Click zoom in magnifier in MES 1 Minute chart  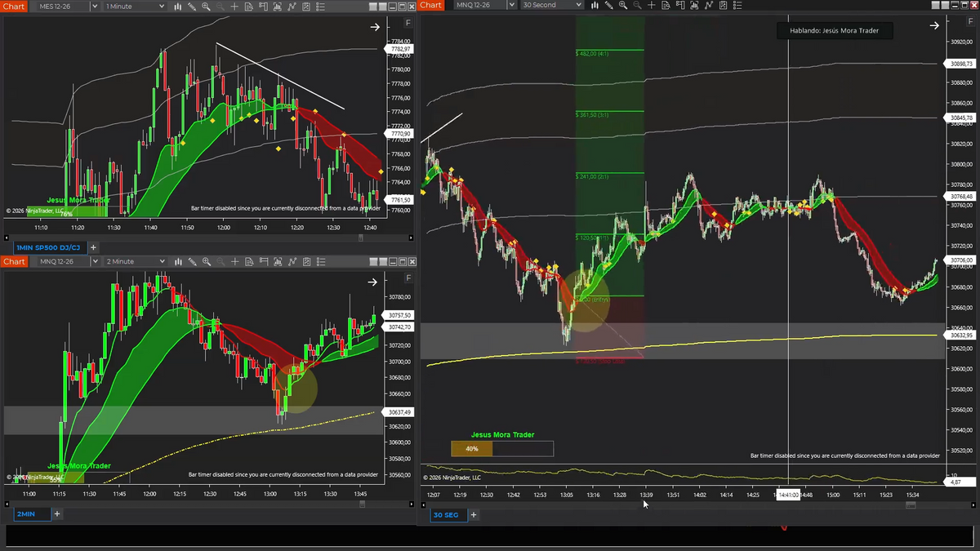(x=206, y=6)
